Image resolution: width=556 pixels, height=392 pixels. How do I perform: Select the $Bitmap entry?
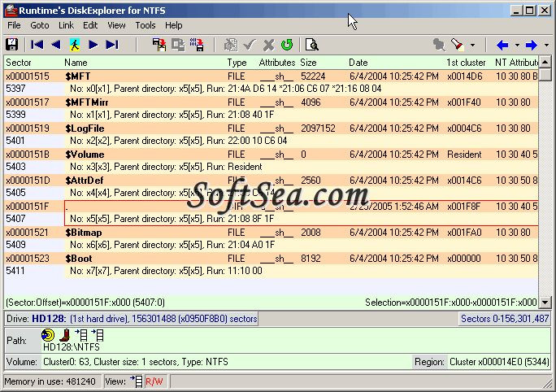pos(84,233)
